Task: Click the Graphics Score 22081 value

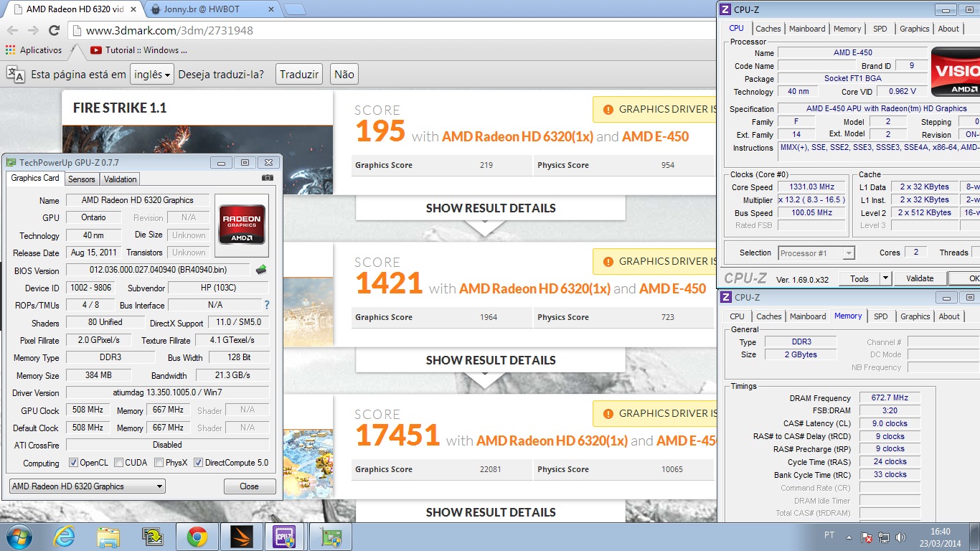Action: click(491, 469)
